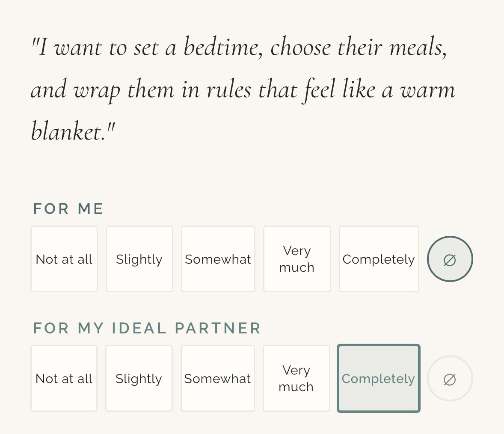Pick "Slightly" for my ideal partner
Screen dimensions: 504x434
pos(139,379)
